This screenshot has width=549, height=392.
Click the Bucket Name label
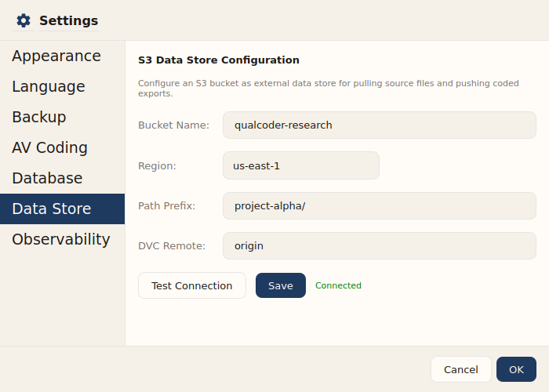click(173, 125)
